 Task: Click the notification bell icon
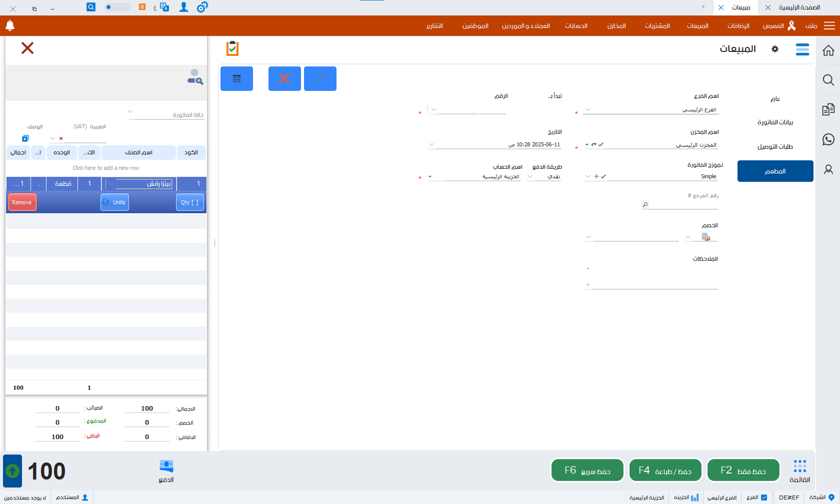click(10, 25)
